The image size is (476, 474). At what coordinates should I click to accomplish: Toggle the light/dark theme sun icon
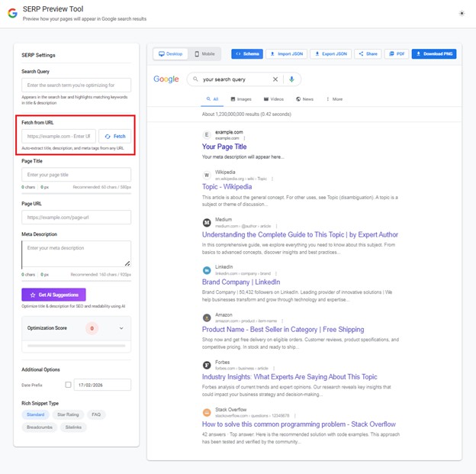coord(461,14)
